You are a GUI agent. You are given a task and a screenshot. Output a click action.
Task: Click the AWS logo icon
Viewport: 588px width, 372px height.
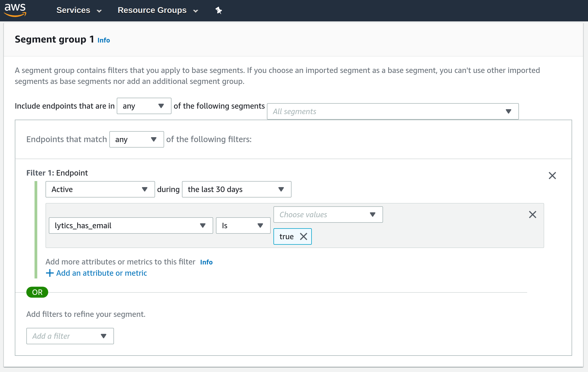15,10
